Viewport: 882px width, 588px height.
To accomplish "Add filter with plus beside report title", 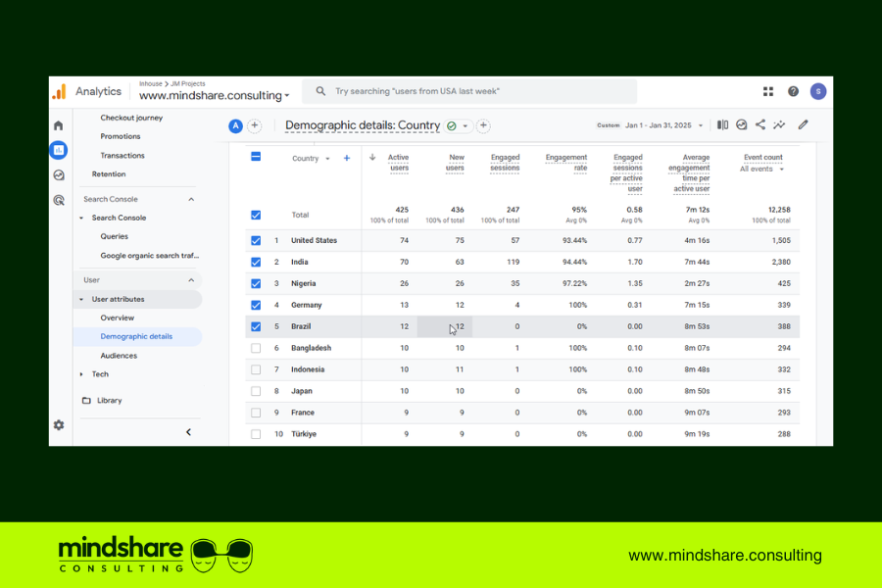I will 483,125.
